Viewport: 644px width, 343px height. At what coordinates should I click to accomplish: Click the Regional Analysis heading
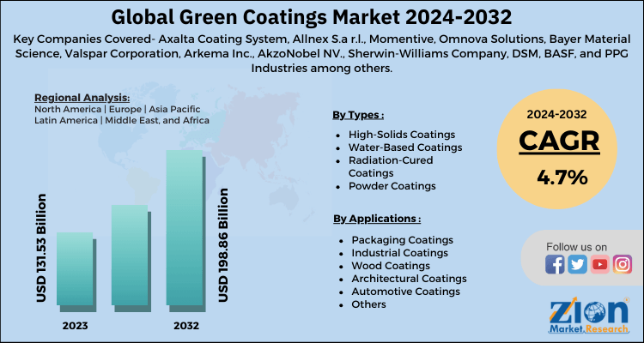click(x=82, y=98)
